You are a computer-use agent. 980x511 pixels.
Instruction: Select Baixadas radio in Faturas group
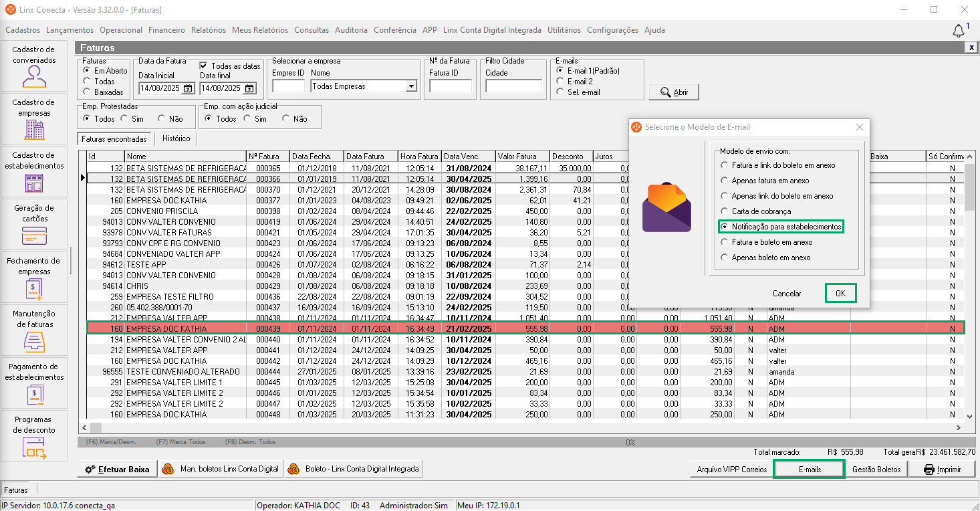click(87, 92)
